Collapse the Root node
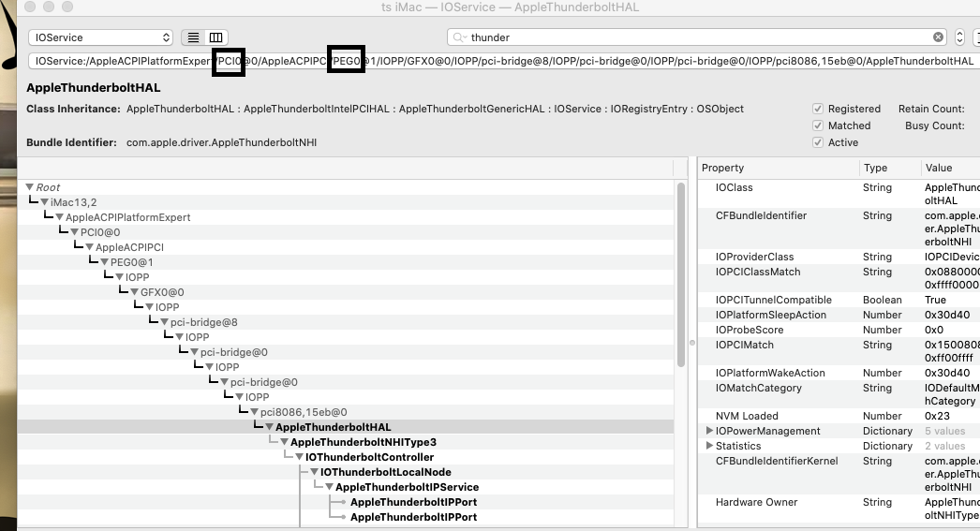980x531 pixels. coord(29,187)
